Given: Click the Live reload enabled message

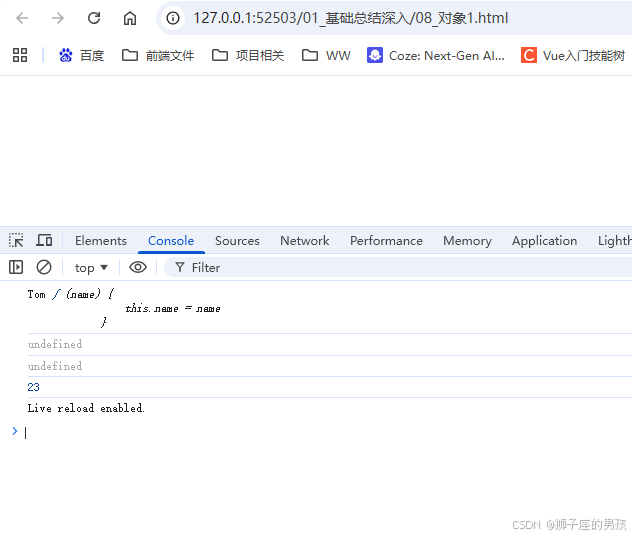Looking at the screenshot, I should pos(86,408).
